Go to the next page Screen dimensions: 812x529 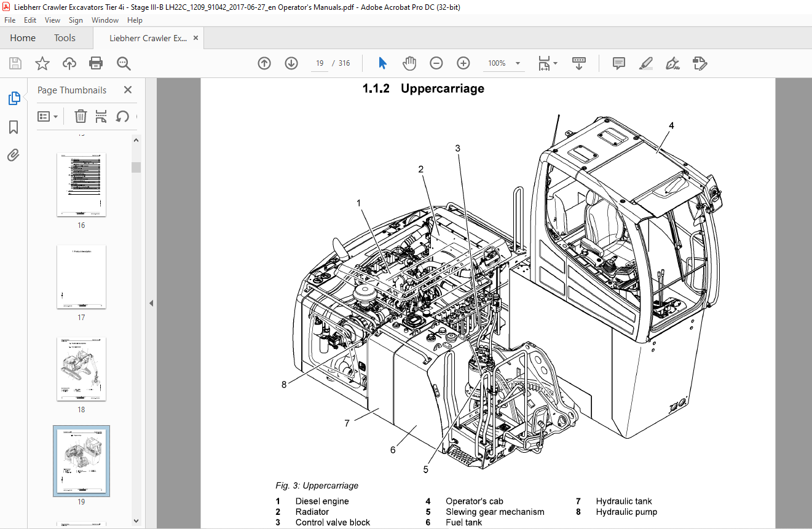(x=291, y=63)
